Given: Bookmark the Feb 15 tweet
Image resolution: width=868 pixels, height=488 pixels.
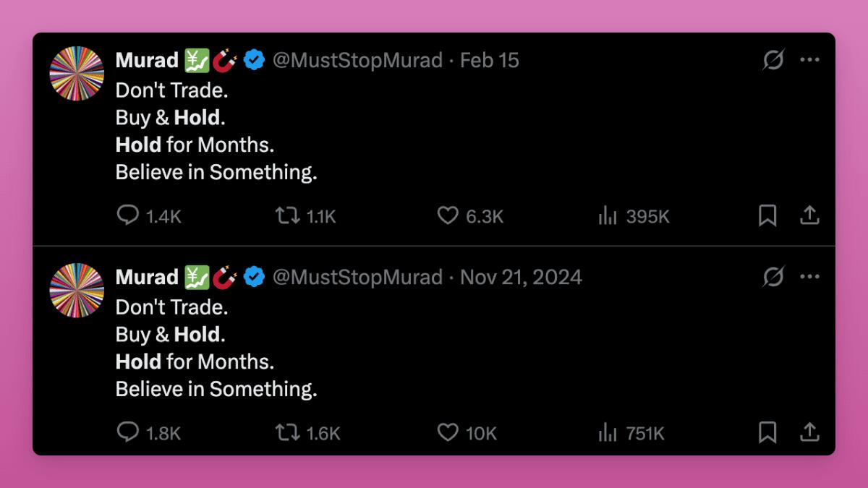Looking at the screenshot, I should click(767, 215).
